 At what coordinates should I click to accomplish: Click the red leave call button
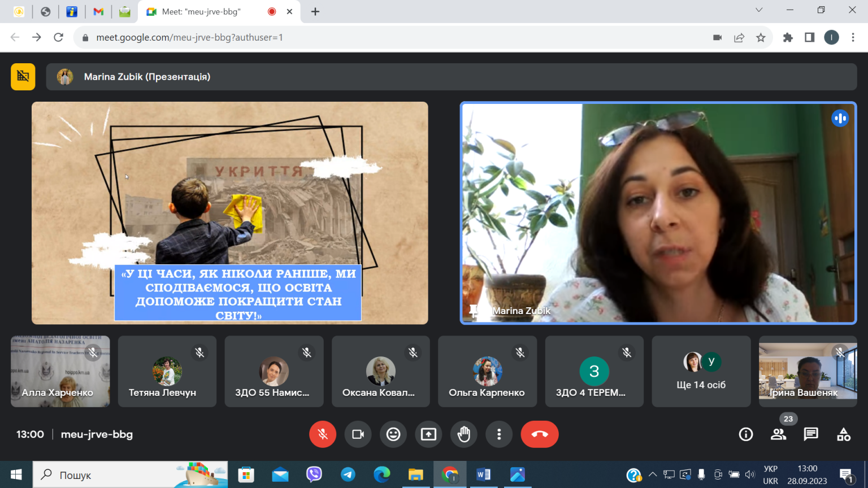click(x=540, y=434)
